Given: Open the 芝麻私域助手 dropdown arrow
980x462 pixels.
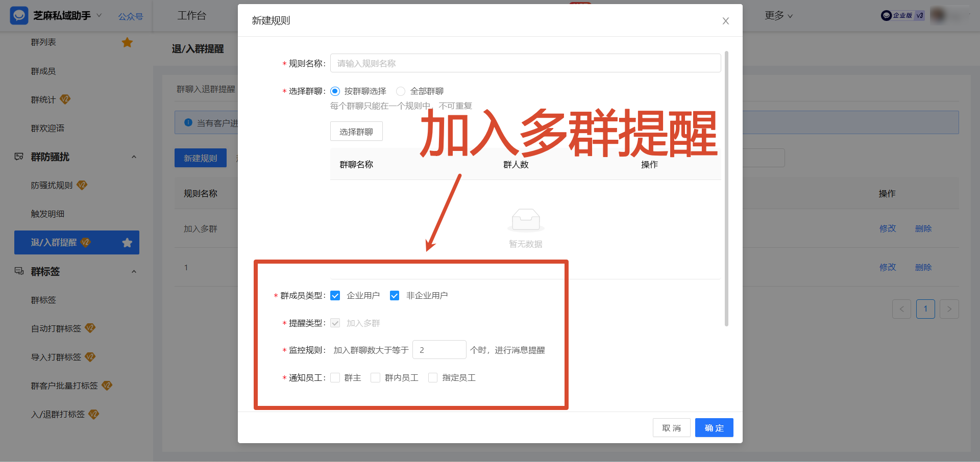Looking at the screenshot, I should coord(99,16).
